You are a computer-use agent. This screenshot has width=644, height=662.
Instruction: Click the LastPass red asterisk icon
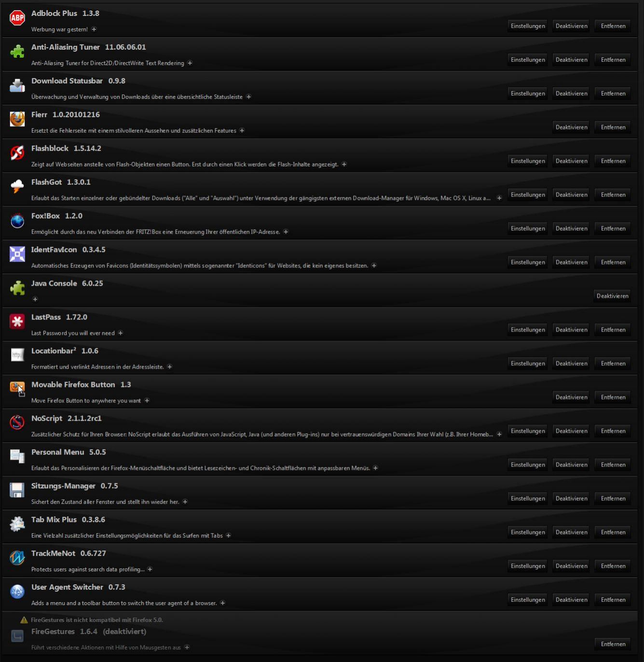(17, 321)
